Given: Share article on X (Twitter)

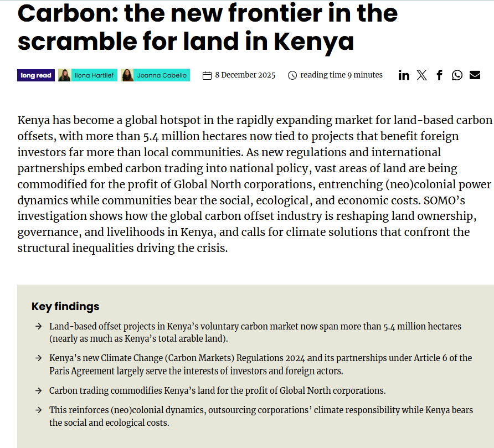Looking at the screenshot, I should click(421, 75).
